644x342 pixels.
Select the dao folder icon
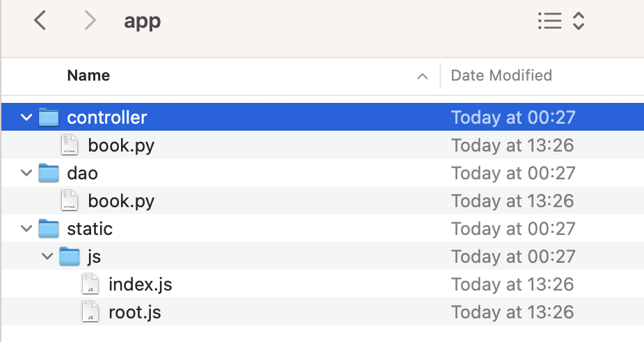click(49, 173)
